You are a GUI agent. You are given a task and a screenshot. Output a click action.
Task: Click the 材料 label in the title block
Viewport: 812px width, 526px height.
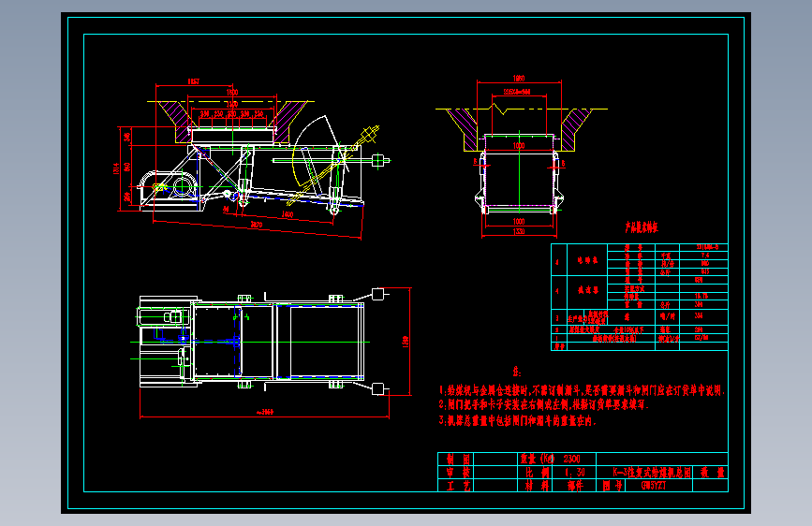point(538,486)
